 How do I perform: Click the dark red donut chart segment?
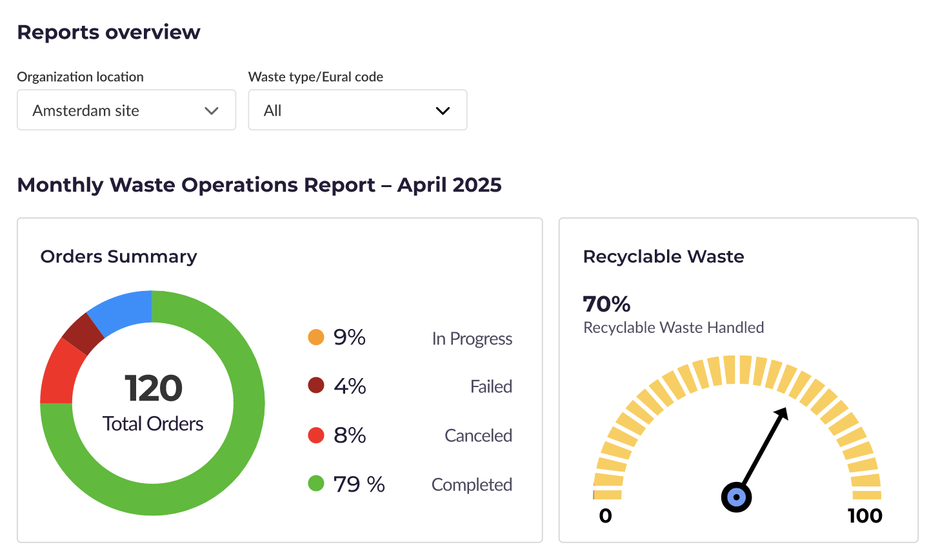pos(83,334)
